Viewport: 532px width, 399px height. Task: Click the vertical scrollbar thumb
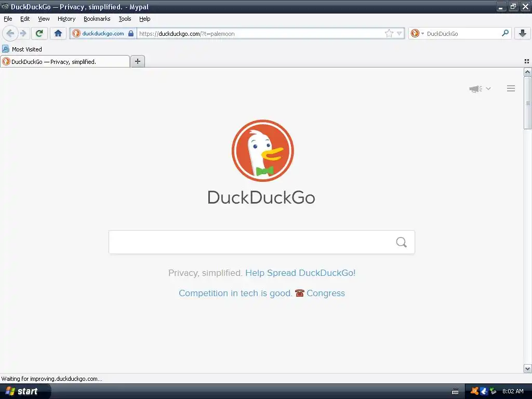point(527,103)
